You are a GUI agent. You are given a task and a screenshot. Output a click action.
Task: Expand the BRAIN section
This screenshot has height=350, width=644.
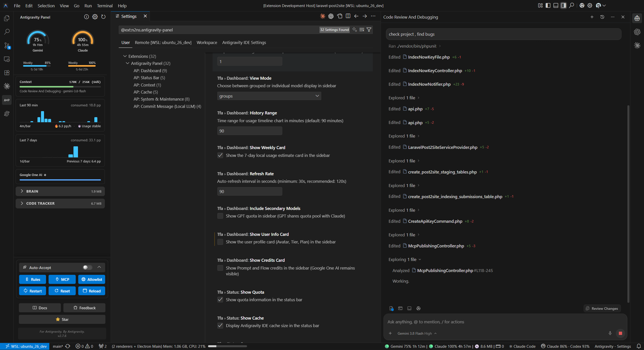pyautogui.click(x=60, y=191)
